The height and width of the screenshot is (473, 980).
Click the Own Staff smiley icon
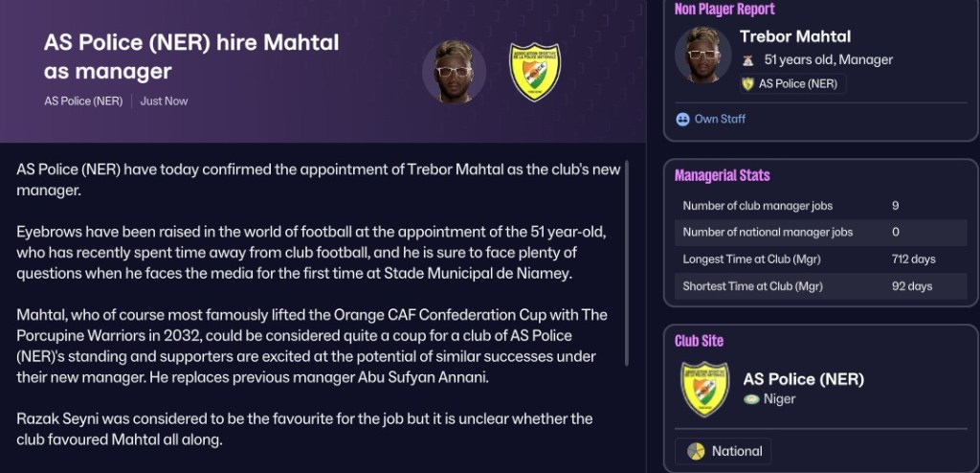(682, 119)
